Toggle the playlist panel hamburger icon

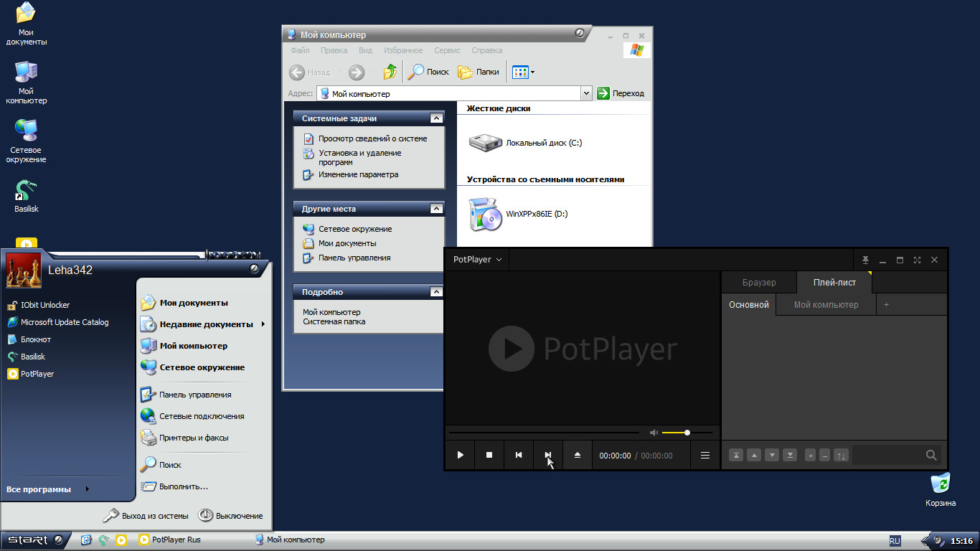pyautogui.click(x=705, y=455)
